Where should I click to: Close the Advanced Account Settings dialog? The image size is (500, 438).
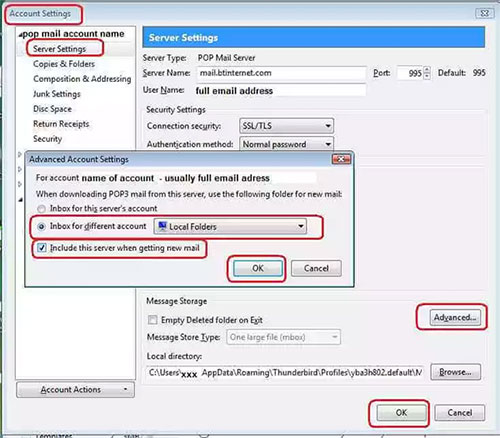click(341, 159)
